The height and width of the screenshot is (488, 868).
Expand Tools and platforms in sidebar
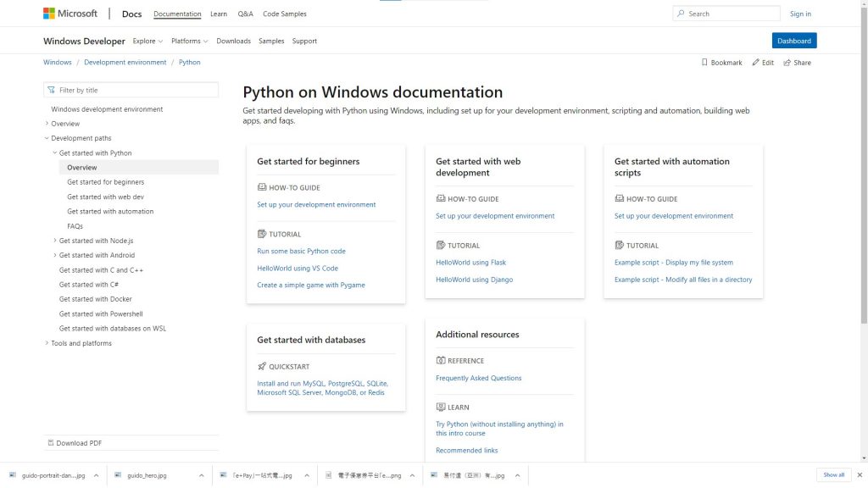47,343
